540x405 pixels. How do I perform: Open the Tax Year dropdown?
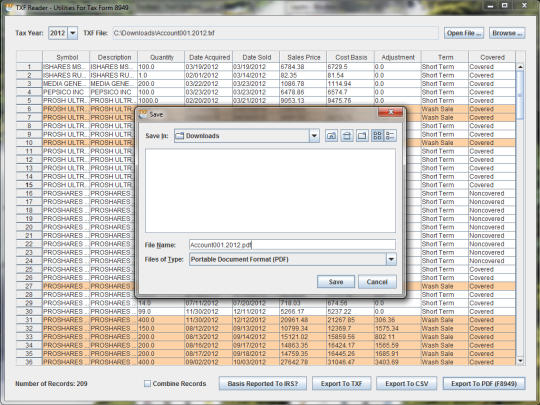[73, 33]
